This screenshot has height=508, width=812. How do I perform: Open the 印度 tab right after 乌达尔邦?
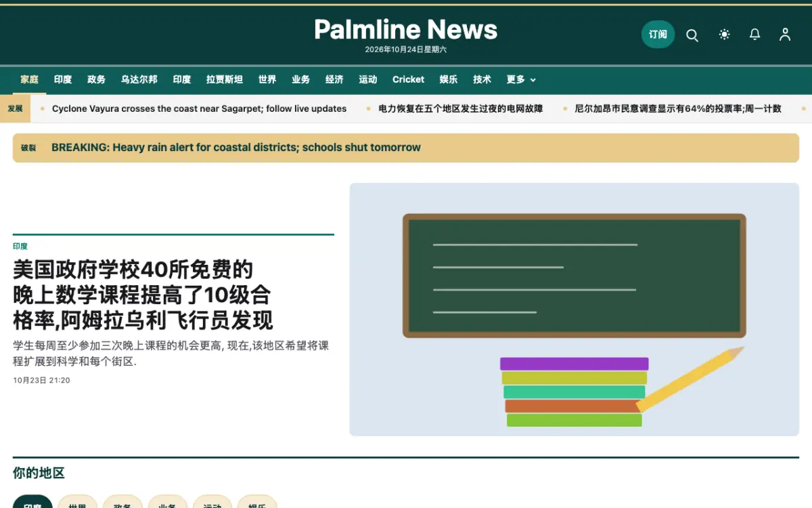click(182, 79)
